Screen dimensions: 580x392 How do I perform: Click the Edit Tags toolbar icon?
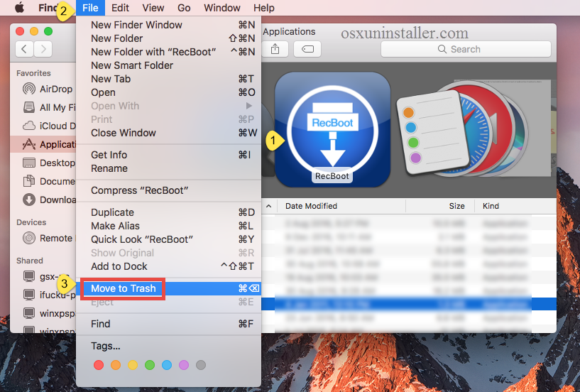307,49
